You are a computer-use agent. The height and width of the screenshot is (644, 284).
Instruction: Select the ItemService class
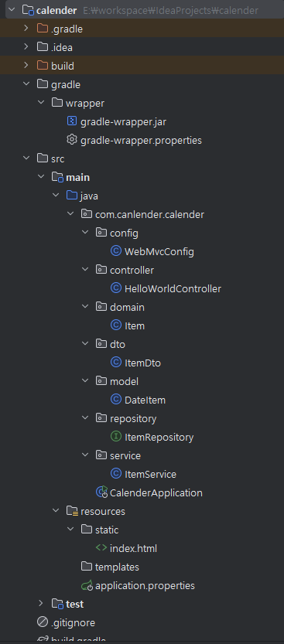coord(150,475)
